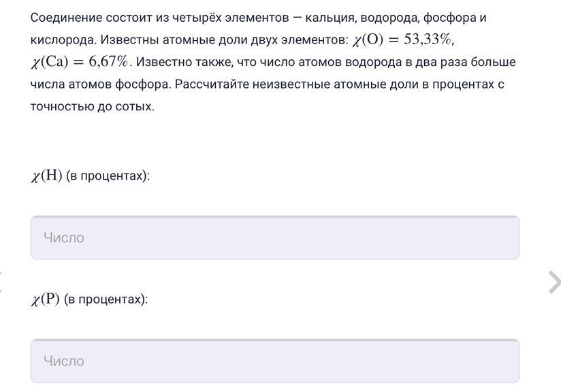The image size is (561, 392).
Task: Click the χ(P) (в процентах) label
Action: 89,299
